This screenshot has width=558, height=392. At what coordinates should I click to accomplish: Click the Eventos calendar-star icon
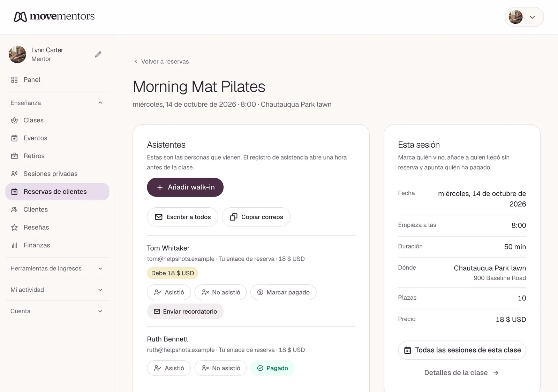[x=14, y=138]
